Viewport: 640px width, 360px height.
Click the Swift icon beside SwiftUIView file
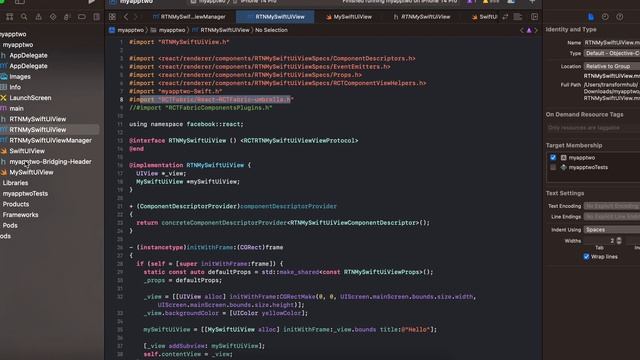(x=4, y=151)
